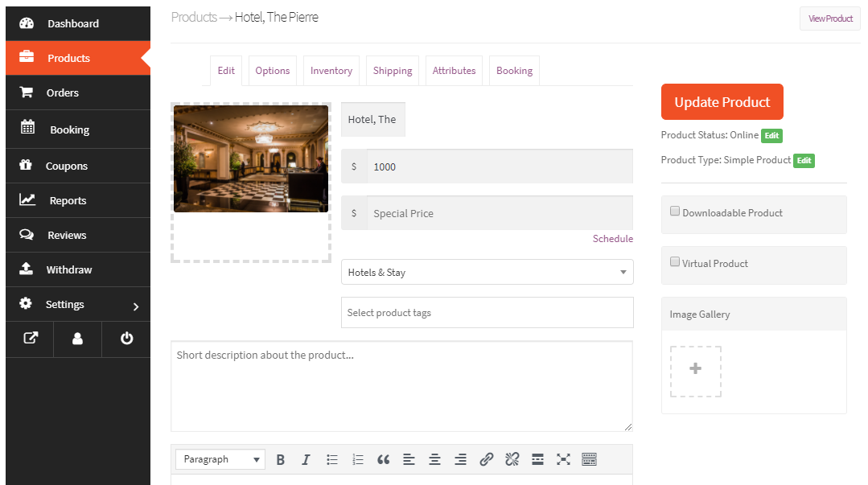The width and height of the screenshot is (868, 485).
Task: Click the Special Price input field
Action: [499, 214]
